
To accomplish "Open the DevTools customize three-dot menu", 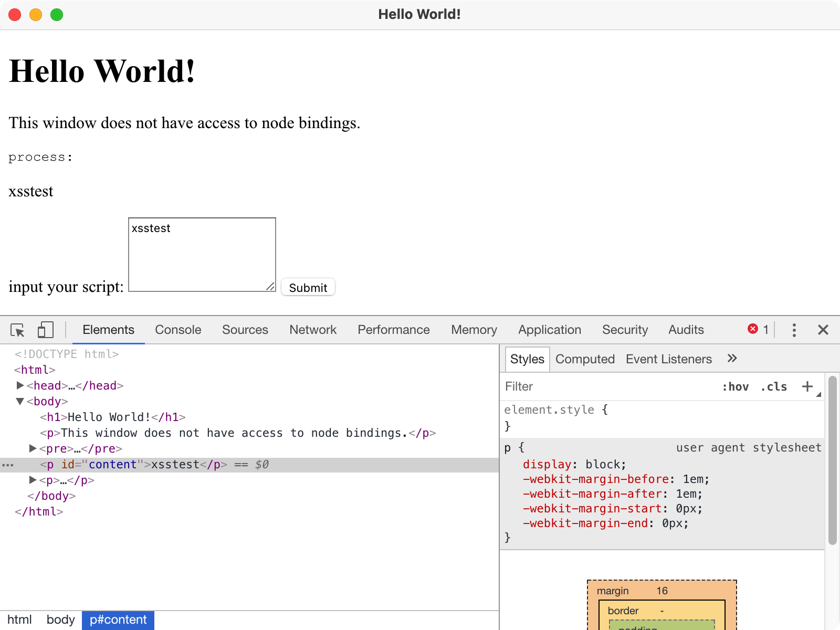I will pos(794,330).
